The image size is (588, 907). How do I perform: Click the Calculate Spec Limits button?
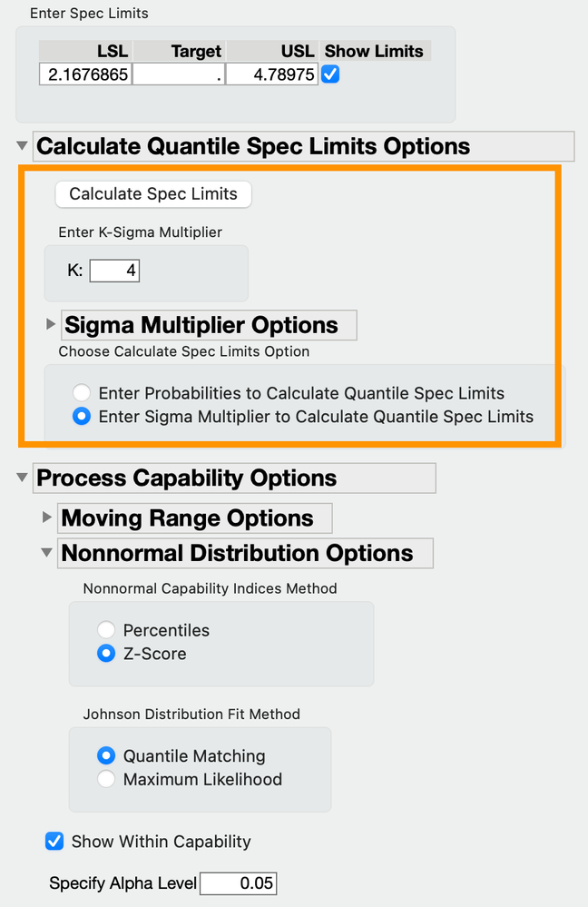pos(153,193)
